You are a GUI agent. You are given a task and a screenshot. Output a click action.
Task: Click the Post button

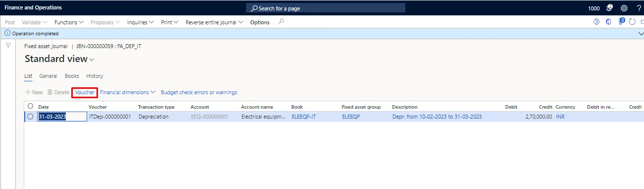pyautogui.click(x=10, y=22)
